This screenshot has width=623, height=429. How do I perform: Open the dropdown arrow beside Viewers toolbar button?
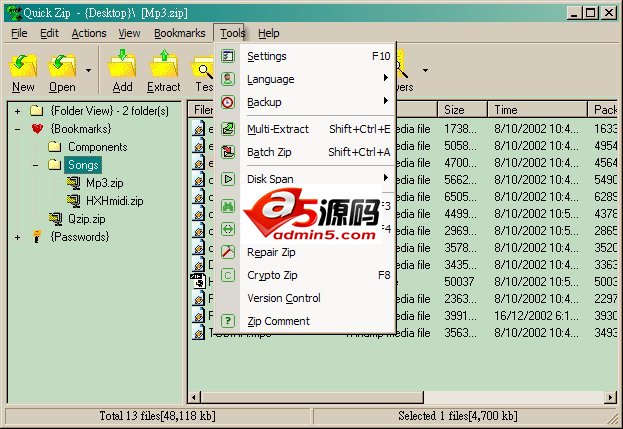(425, 71)
